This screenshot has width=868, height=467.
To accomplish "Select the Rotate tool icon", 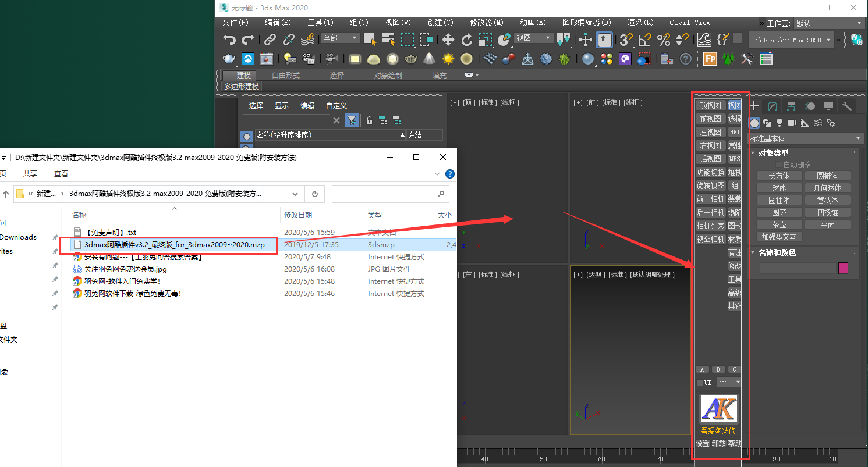I will coord(466,40).
